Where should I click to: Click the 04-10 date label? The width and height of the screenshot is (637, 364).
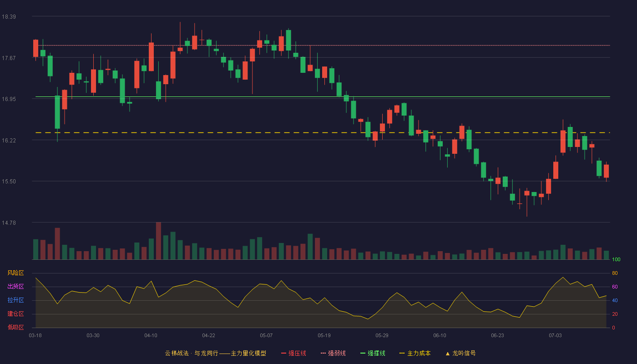[x=151, y=335]
